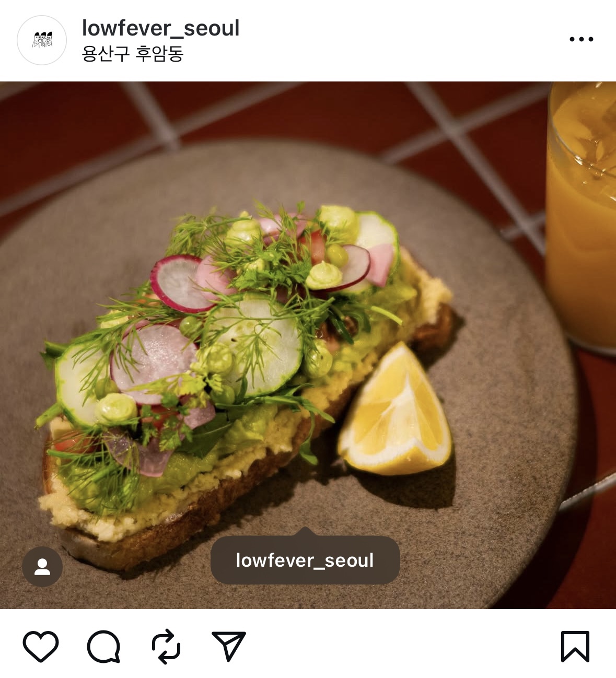Screen dimensions: 616x678
Task: Tap the heart icon to like post
Action: click(41, 647)
